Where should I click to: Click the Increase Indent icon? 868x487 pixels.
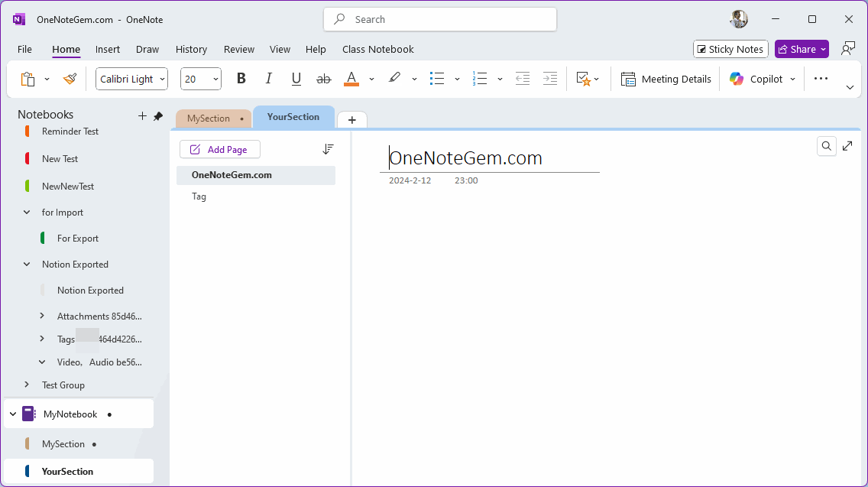549,80
